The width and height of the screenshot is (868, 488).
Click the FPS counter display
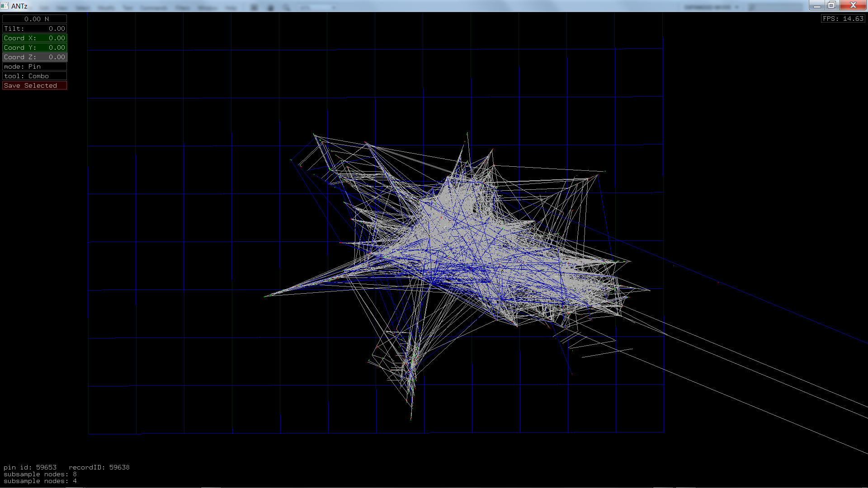click(x=843, y=19)
